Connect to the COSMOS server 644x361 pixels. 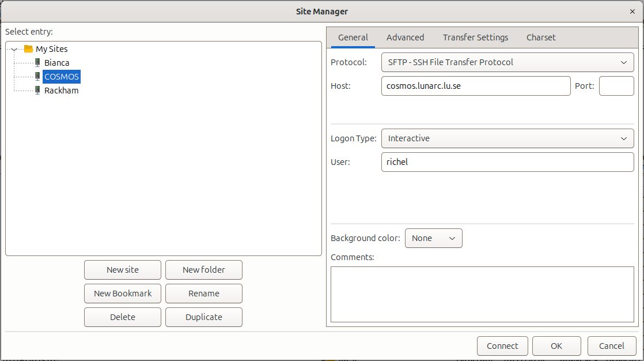tap(502, 345)
